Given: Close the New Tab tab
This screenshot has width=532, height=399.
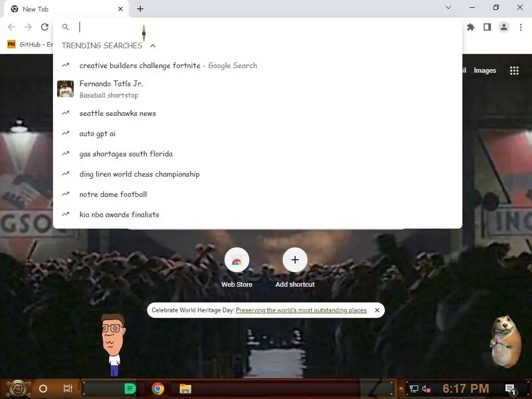Looking at the screenshot, I should (x=121, y=9).
